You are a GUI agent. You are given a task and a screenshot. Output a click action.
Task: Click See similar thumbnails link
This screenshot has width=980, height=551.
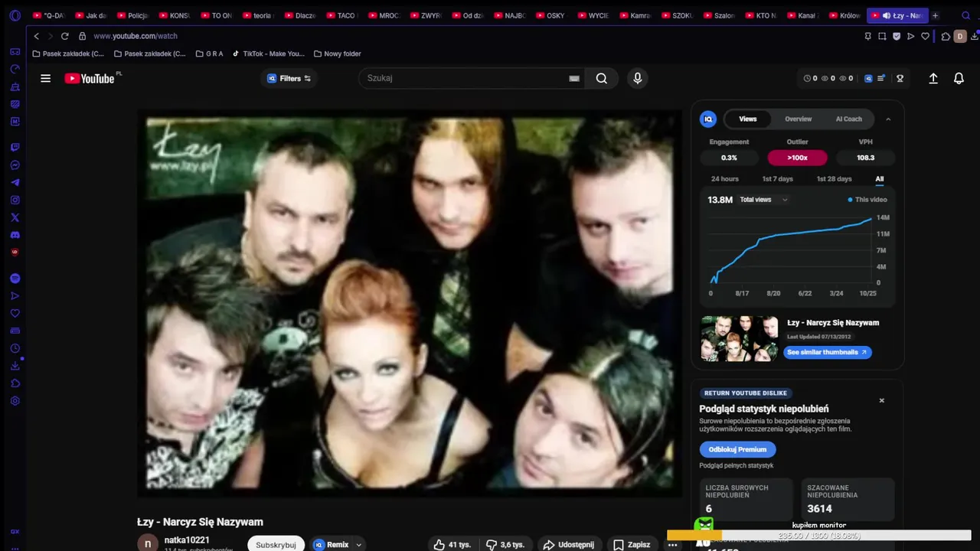coord(828,352)
